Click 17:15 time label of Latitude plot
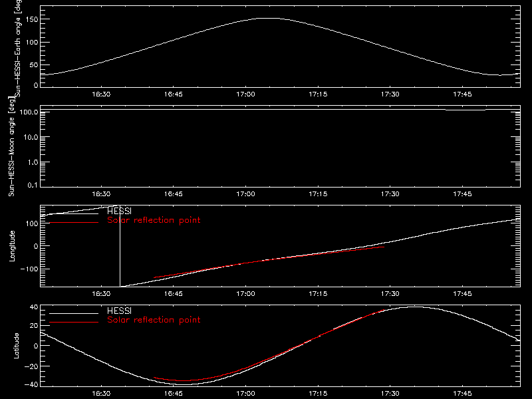Screen dimensions: 532x399 click(318, 394)
